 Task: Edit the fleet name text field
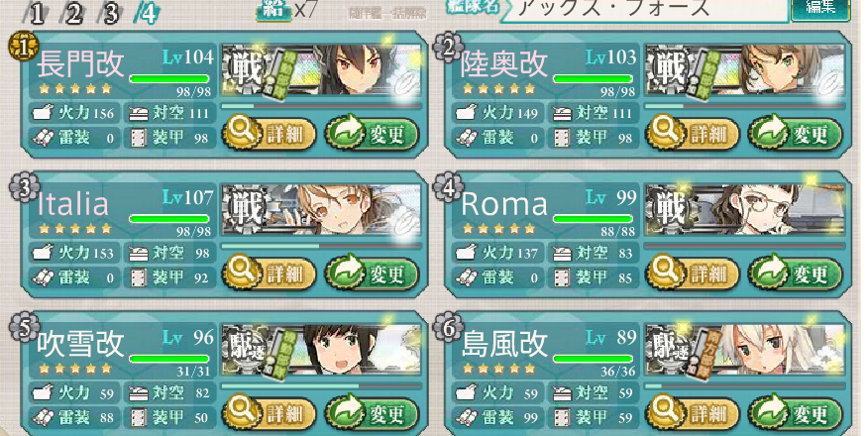click(645, 9)
